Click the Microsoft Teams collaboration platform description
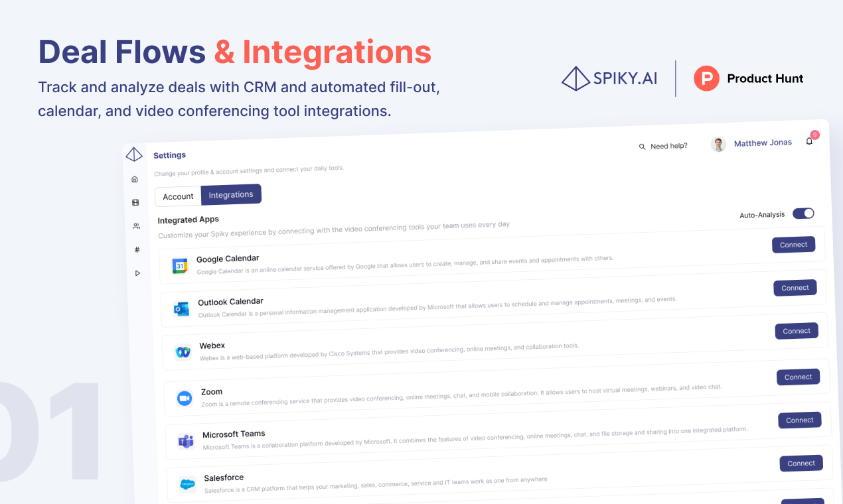The height and width of the screenshot is (504, 843). click(475, 438)
